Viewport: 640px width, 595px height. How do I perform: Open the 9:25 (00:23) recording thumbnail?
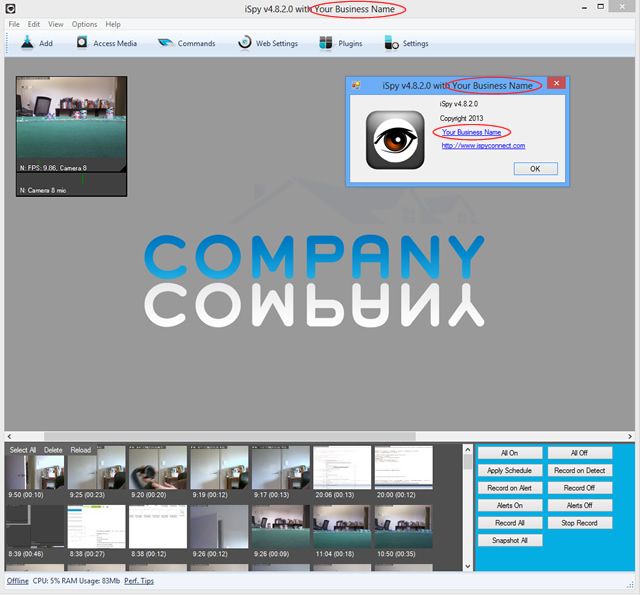click(x=96, y=468)
